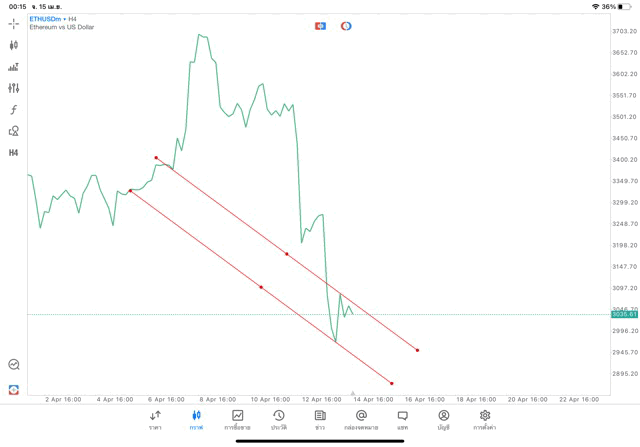Click the circular red-blue icon at top
The image size is (640, 447).
[346, 26]
